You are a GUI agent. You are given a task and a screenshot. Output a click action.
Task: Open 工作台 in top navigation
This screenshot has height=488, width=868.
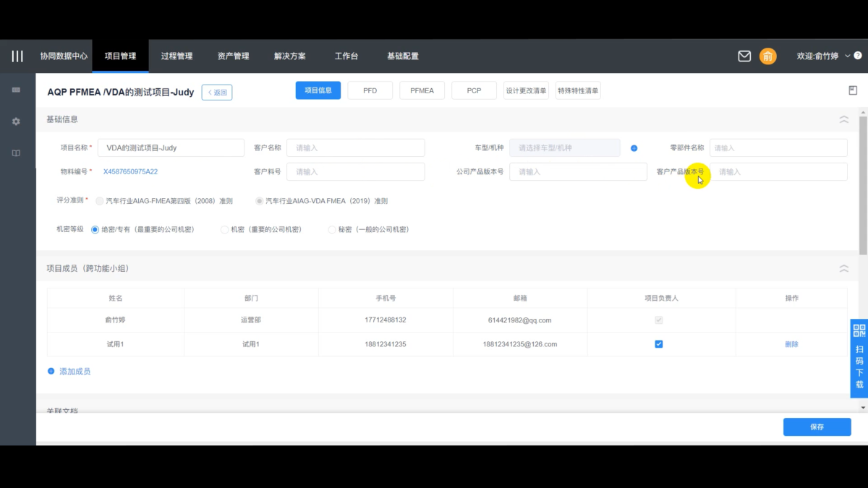(x=346, y=56)
